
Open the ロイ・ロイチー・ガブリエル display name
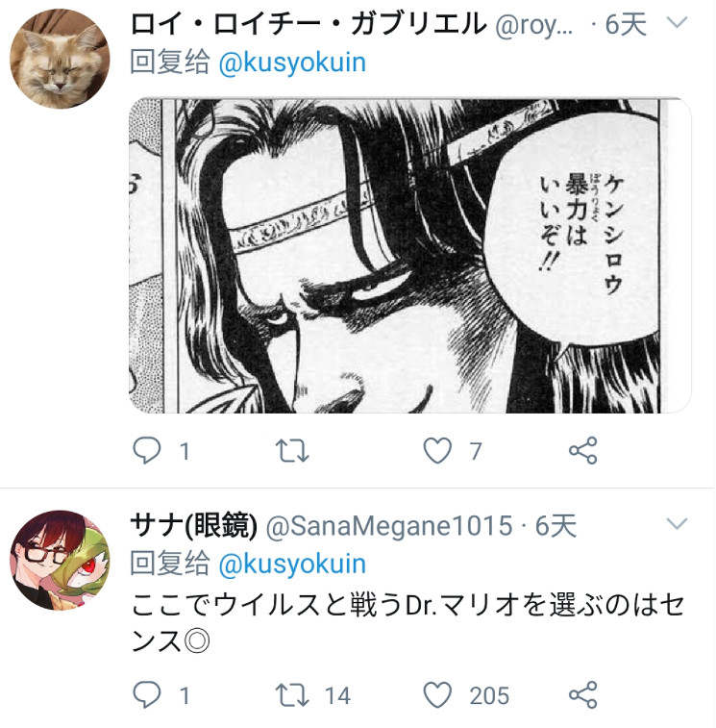(309, 24)
